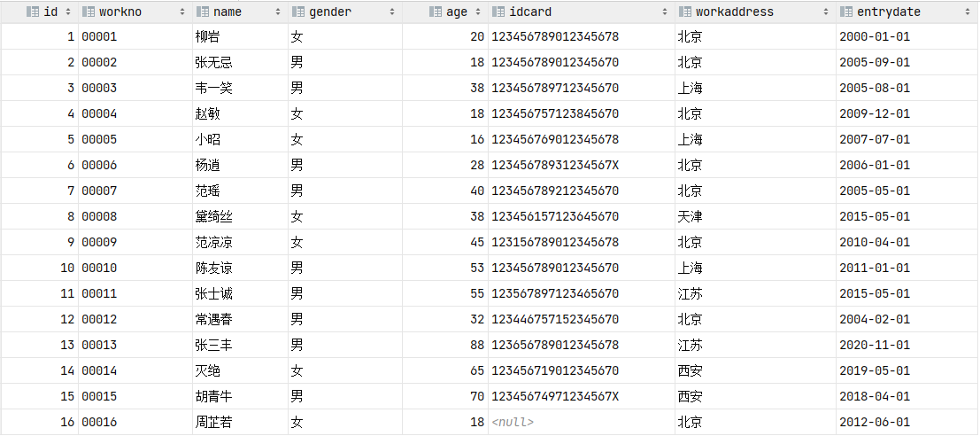980x436 pixels.
Task: Select the name cell 小昭
Action: tap(207, 139)
